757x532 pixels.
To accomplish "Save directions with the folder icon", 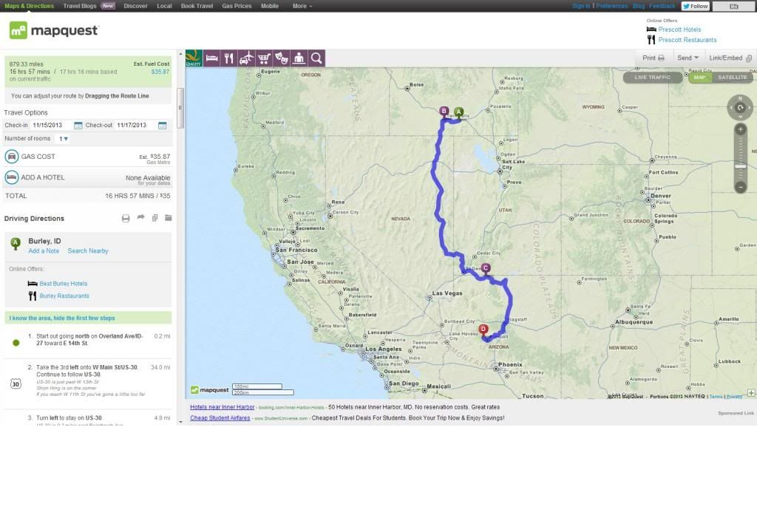I will [x=168, y=218].
